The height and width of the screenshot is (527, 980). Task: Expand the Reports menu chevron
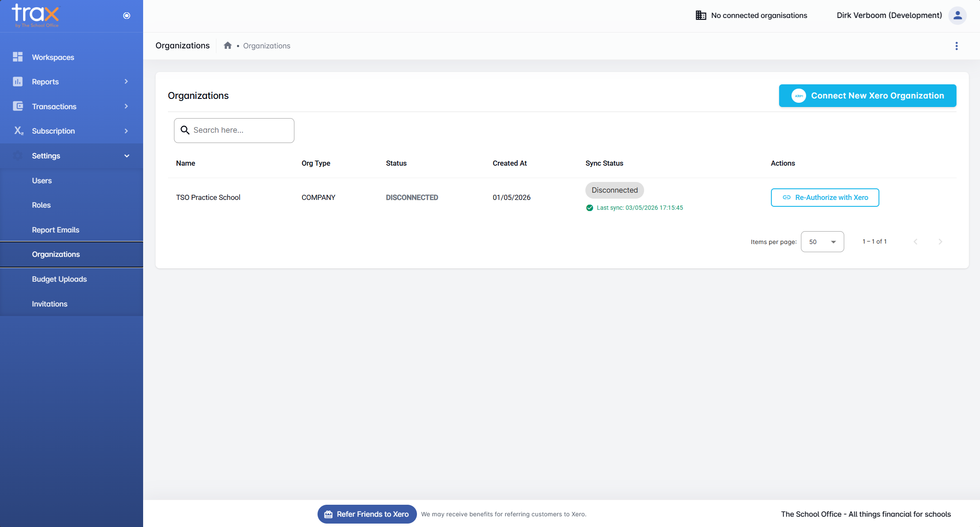pyautogui.click(x=126, y=81)
